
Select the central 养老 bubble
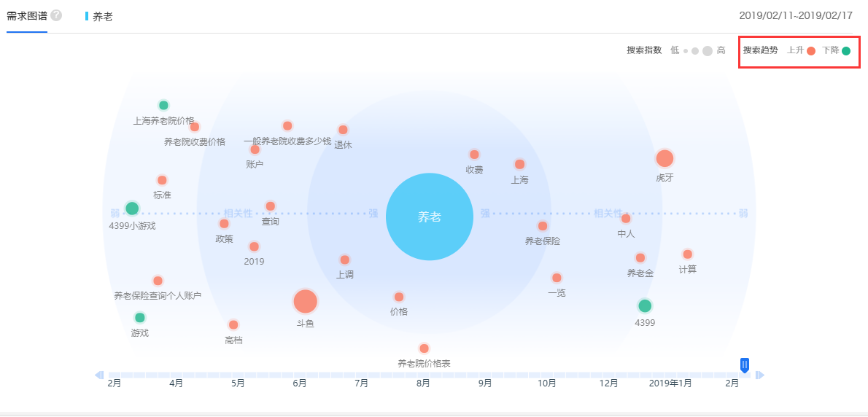430,217
